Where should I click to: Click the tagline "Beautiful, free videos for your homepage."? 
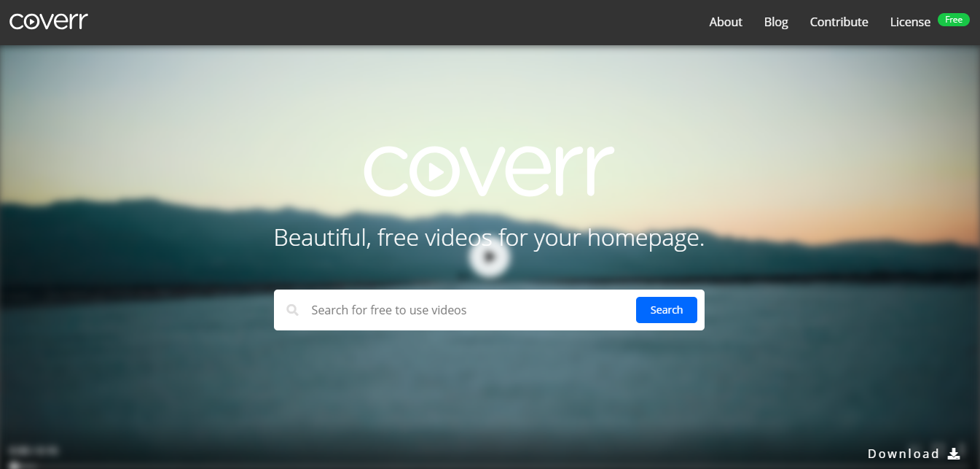[x=489, y=237]
